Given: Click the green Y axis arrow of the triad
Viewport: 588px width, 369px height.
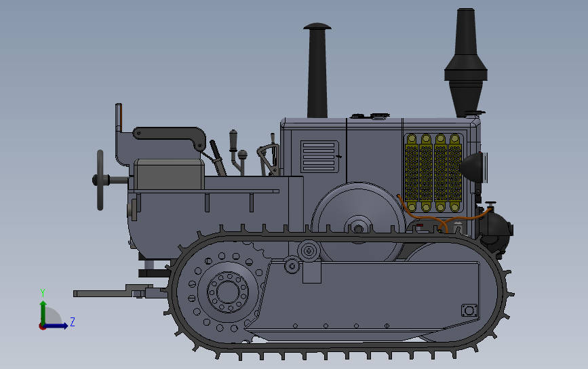Looking at the screenshot, I should 43,312.
